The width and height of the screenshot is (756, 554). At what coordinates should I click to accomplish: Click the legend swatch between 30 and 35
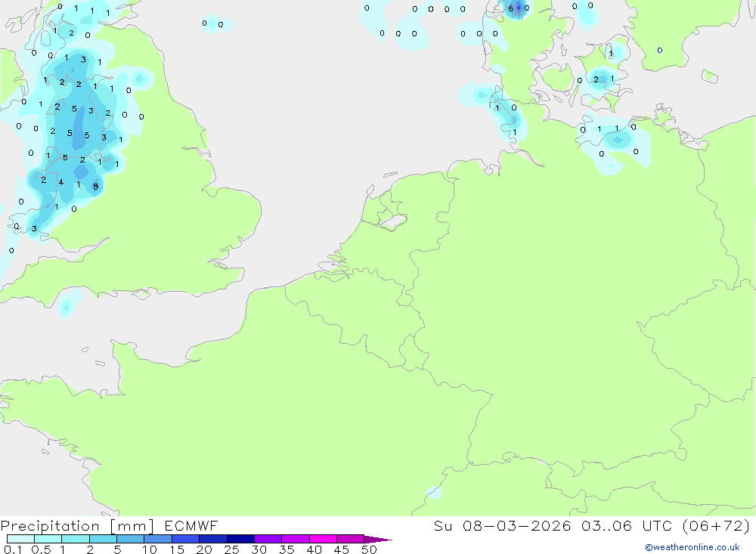tap(268, 539)
